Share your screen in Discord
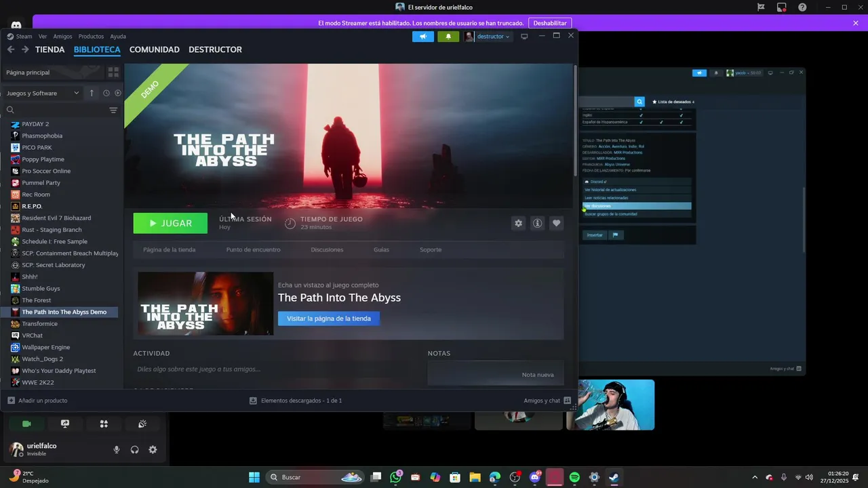This screenshot has height=488, width=868. point(65,424)
